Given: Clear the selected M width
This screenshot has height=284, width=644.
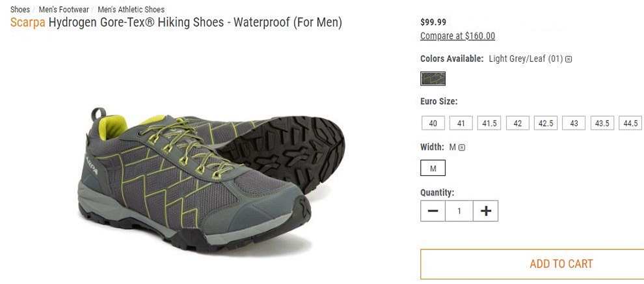Looking at the screenshot, I should pos(462,148).
